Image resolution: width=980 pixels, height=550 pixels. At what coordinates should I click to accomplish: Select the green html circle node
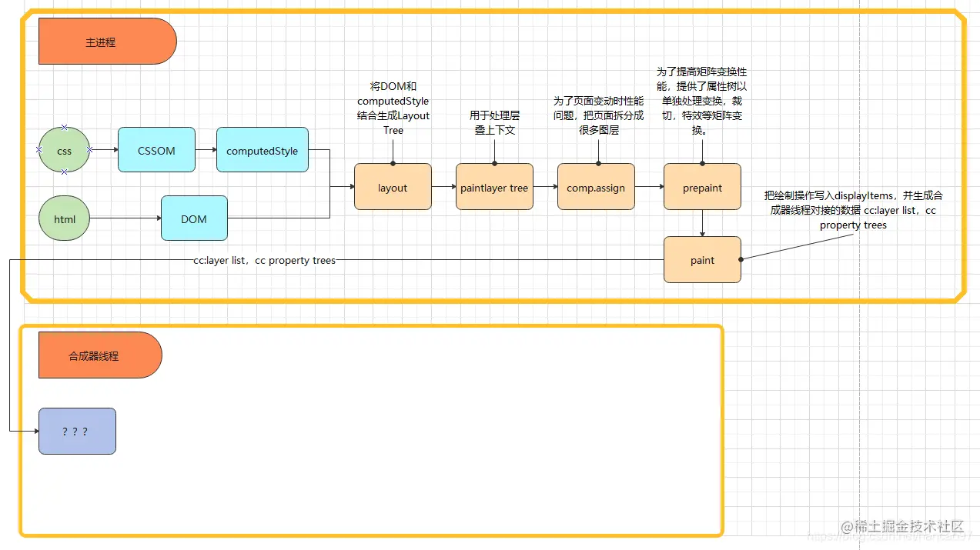pyautogui.click(x=65, y=218)
